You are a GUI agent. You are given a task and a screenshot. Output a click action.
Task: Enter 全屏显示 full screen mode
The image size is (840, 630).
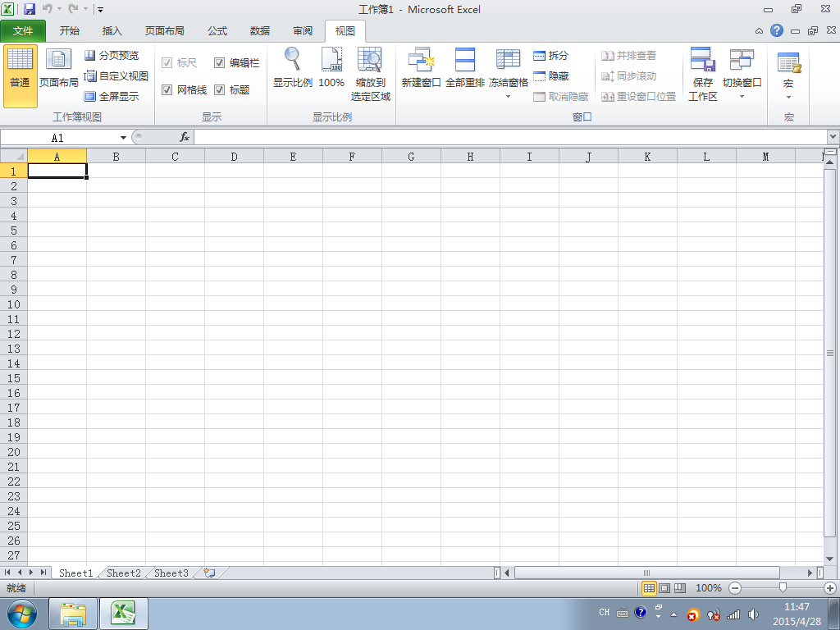pos(112,97)
